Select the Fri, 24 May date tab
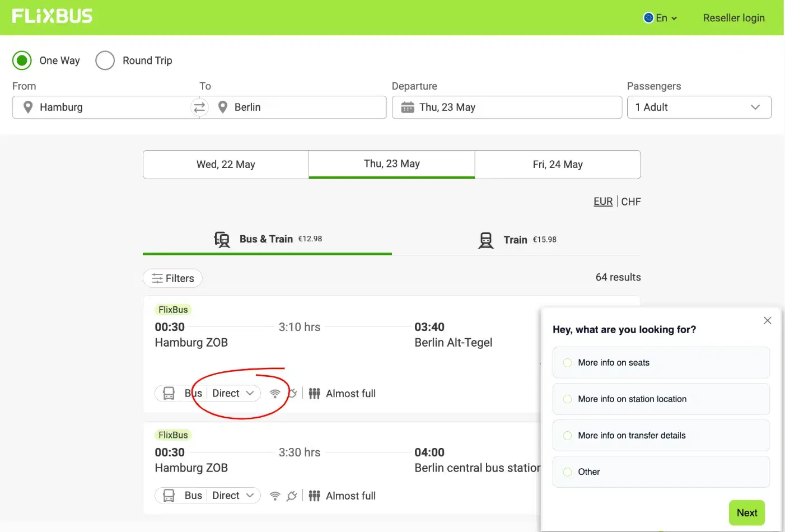This screenshot has width=785, height=532. (558, 165)
